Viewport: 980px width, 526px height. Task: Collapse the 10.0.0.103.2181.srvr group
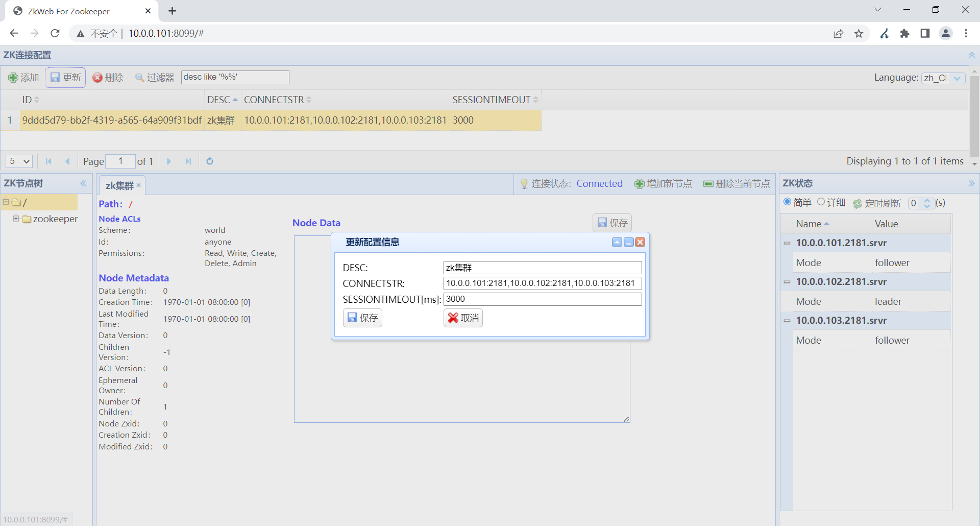[787, 321]
